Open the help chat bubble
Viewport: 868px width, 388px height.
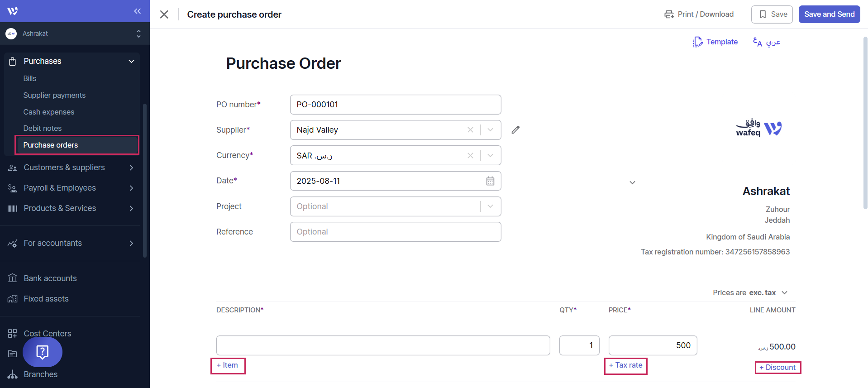43,352
